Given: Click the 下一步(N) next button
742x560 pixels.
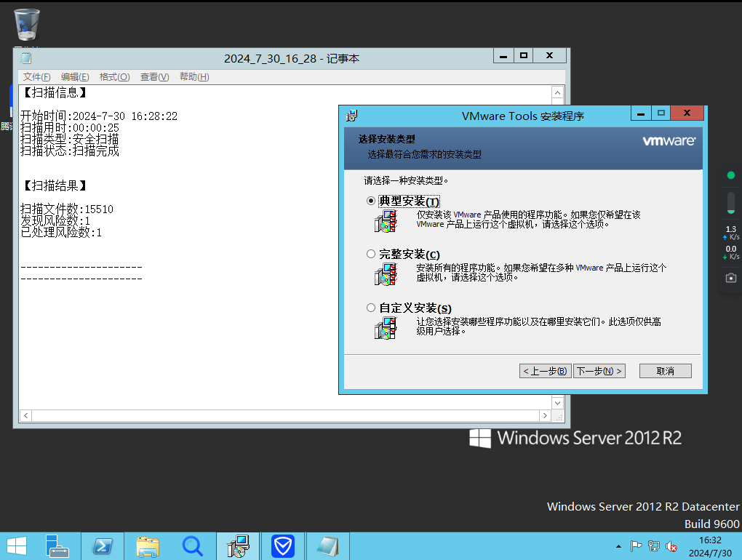Looking at the screenshot, I should click(599, 371).
